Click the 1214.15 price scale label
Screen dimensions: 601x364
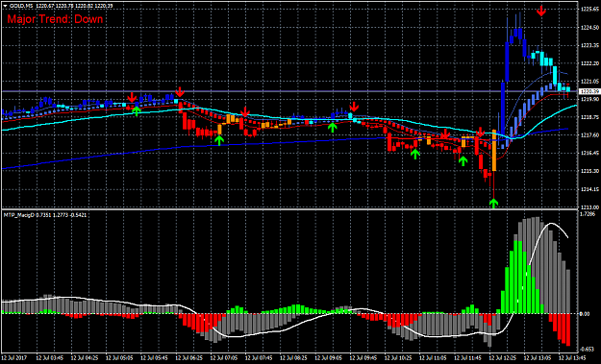589,189
